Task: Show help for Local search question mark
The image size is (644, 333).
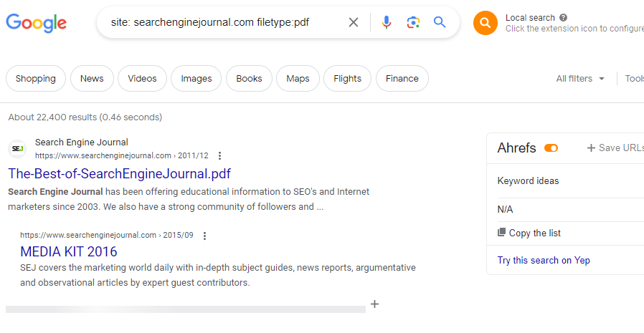Action: pos(564,18)
